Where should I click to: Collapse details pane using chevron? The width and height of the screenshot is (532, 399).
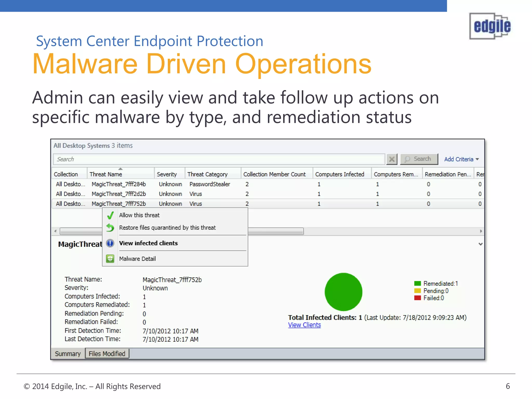481,244
